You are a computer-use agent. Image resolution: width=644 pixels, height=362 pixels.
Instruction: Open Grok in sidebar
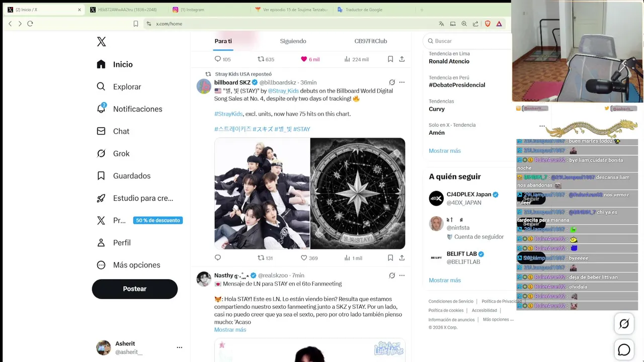(x=113, y=153)
